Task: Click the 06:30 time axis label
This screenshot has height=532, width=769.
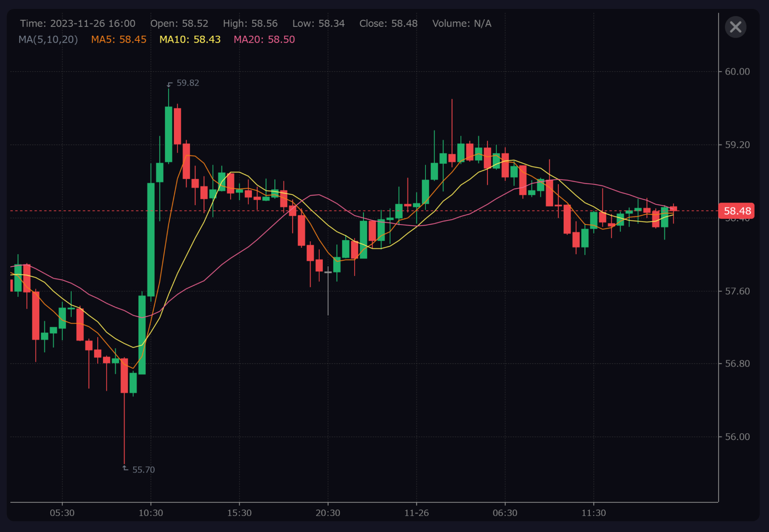Action: (505, 513)
